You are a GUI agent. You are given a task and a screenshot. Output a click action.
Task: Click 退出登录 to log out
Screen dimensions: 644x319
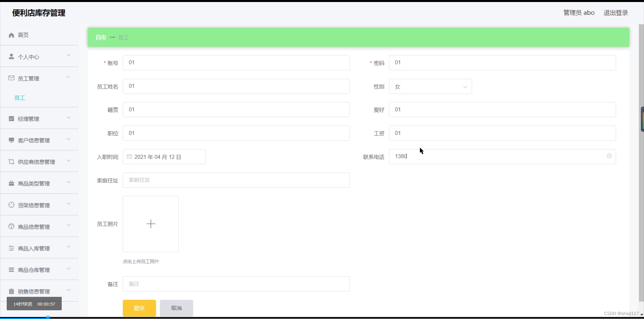pyautogui.click(x=616, y=12)
